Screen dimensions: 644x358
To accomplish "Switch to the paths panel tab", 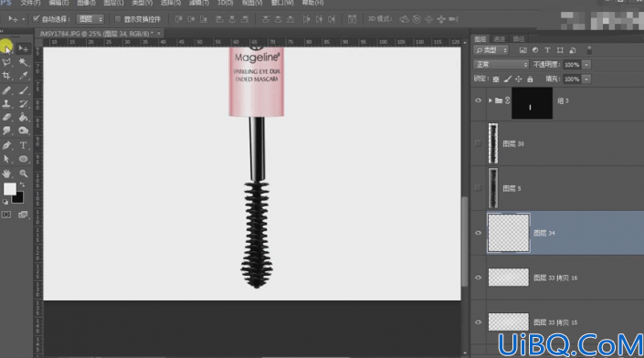I will (x=519, y=39).
